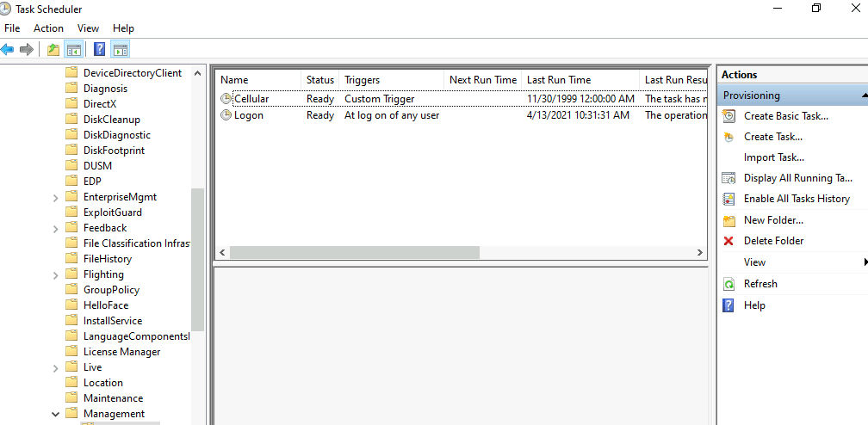Click the Task Scheduler title bar icon
This screenshot has width=868, height=425.
5,9
